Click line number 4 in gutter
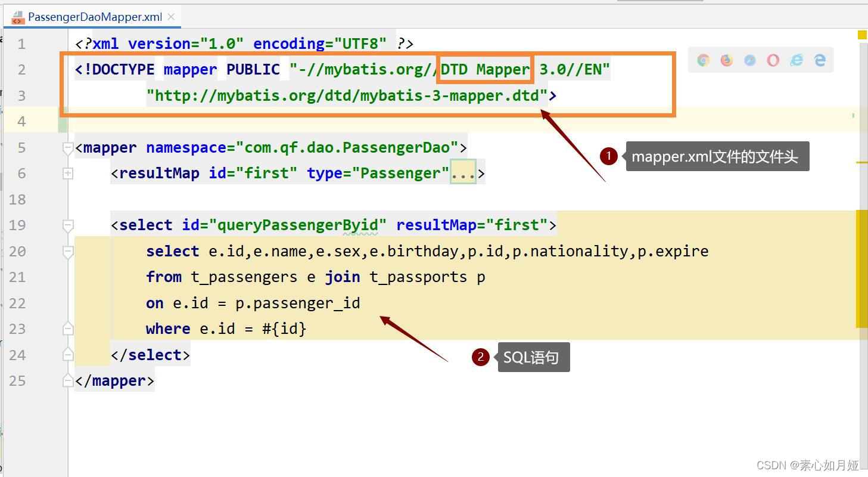The height and width of the screenshot is (477, 868). pos(21,122)
